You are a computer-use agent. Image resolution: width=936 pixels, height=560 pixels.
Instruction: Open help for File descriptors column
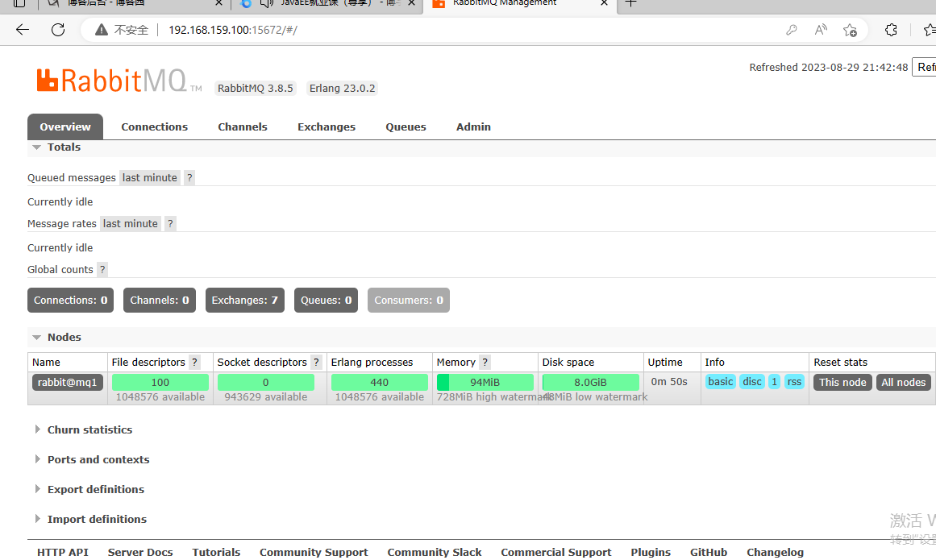tap(194, 362)
